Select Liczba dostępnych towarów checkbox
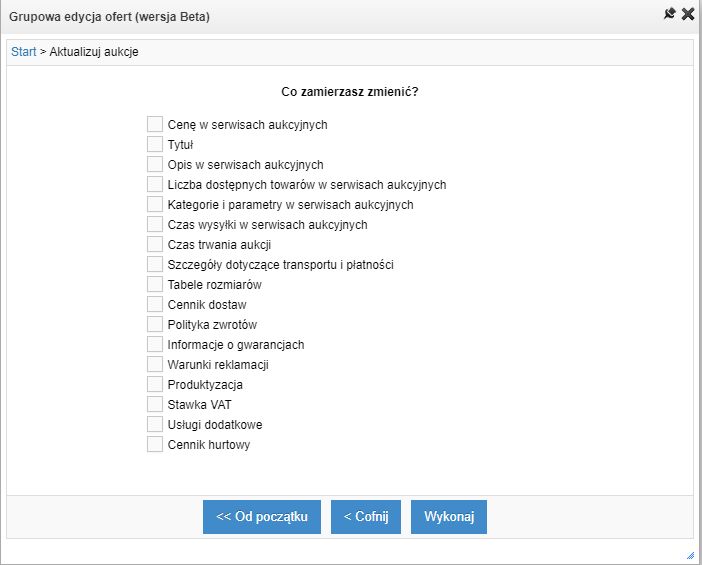 155,184
